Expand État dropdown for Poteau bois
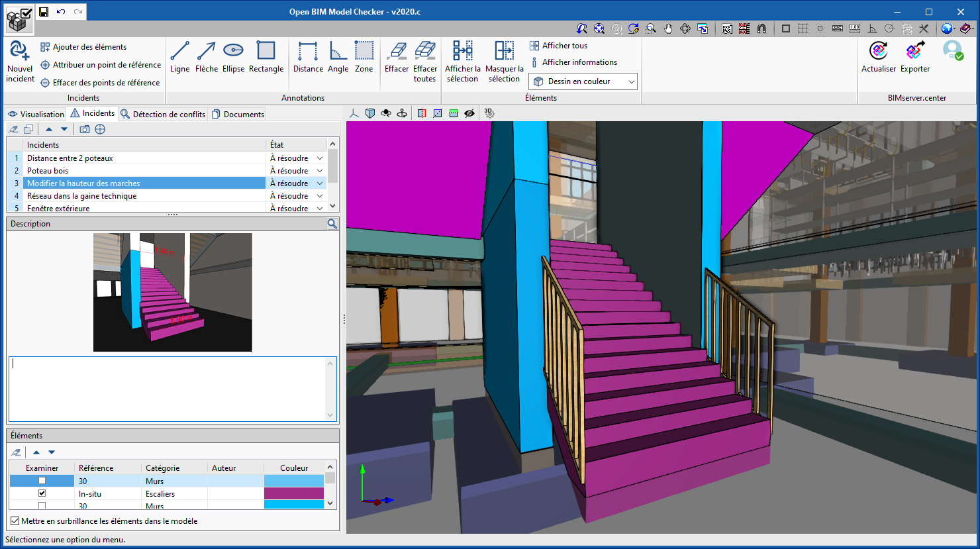 320,171
